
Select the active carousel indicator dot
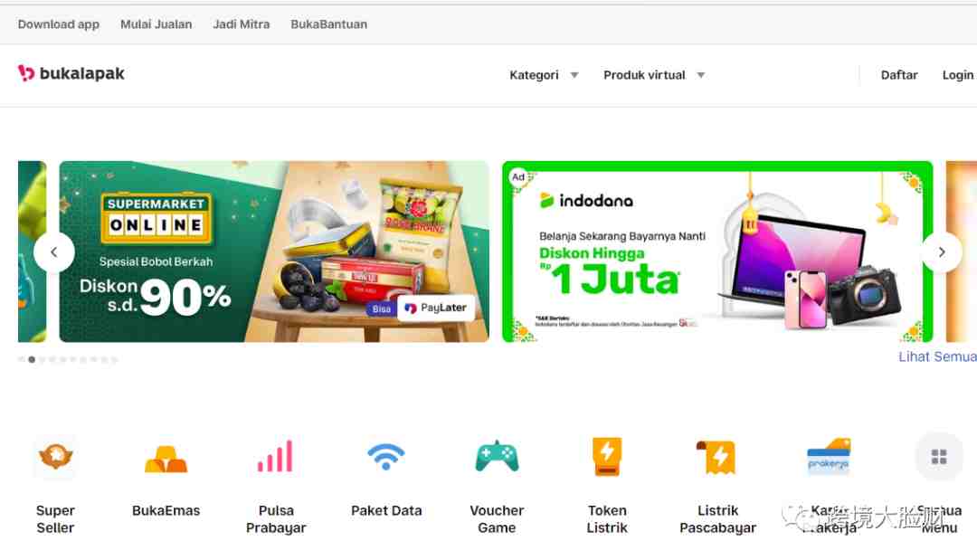32,359
